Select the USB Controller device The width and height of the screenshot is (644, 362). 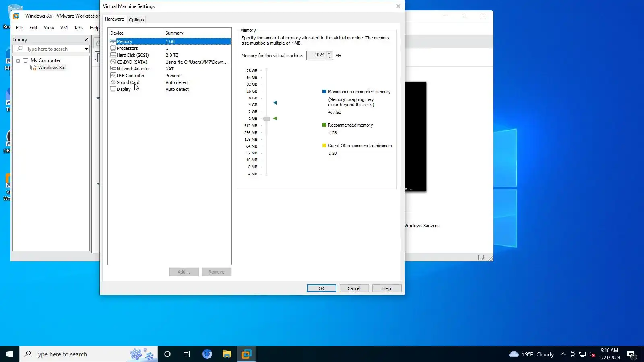(170, 76)
